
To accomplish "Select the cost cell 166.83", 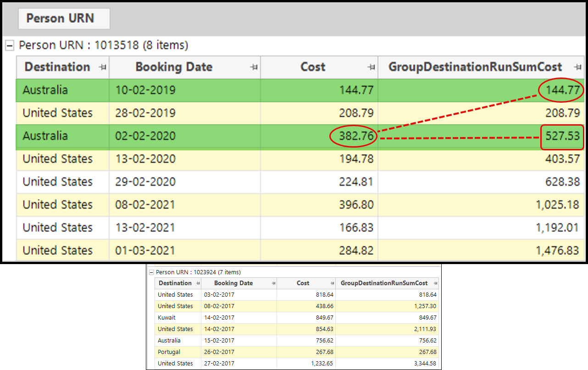I will (319, 228).
